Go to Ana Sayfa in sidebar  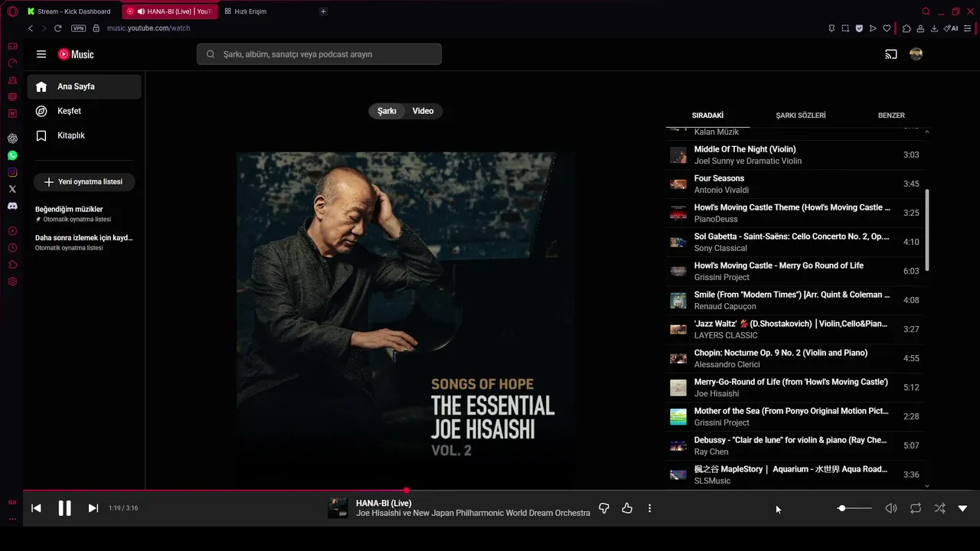click(x=84, y=86)
